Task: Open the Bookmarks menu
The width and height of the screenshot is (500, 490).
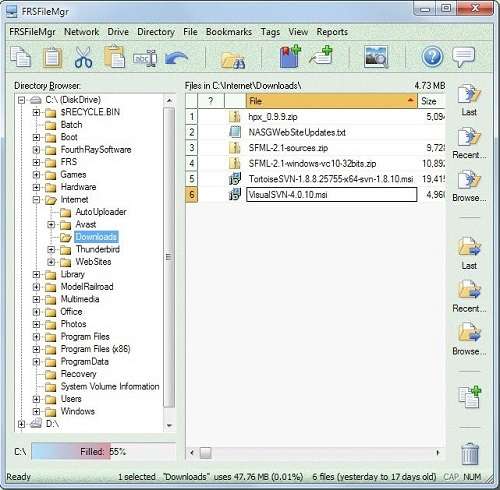Action: [229, 32]
